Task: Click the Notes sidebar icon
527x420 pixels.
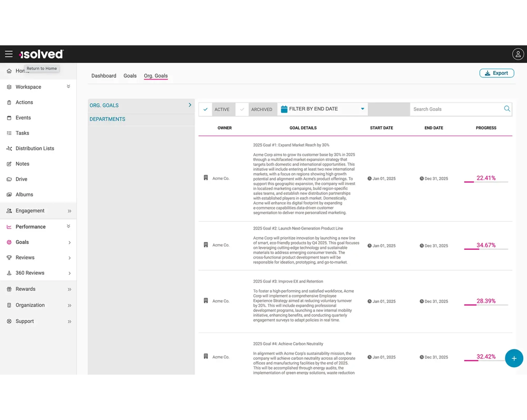Action: pos(9,164)
